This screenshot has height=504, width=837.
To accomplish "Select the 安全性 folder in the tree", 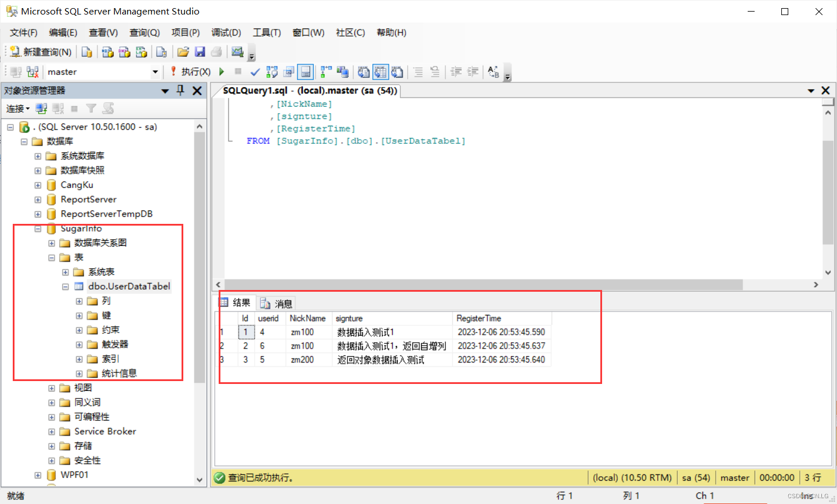I will [x=88, y=461].
